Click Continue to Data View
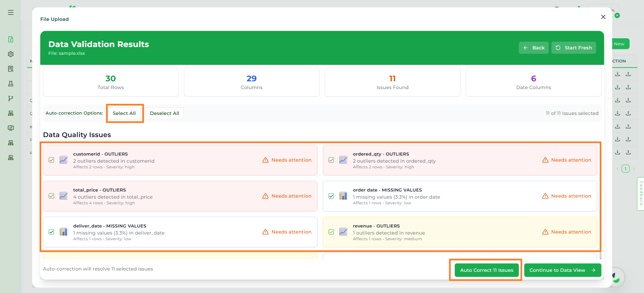 click(x=562, y=270)
